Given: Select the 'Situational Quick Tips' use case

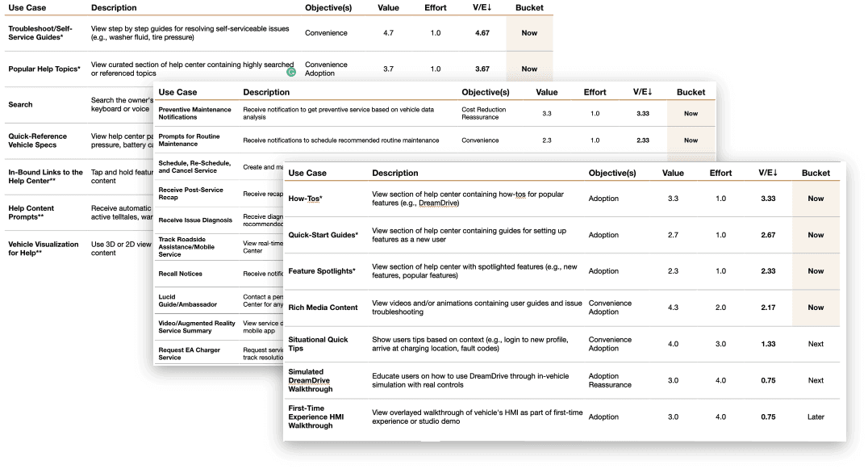Looking at the screenshot, I should pyautogui.click(x=319, y=344).
